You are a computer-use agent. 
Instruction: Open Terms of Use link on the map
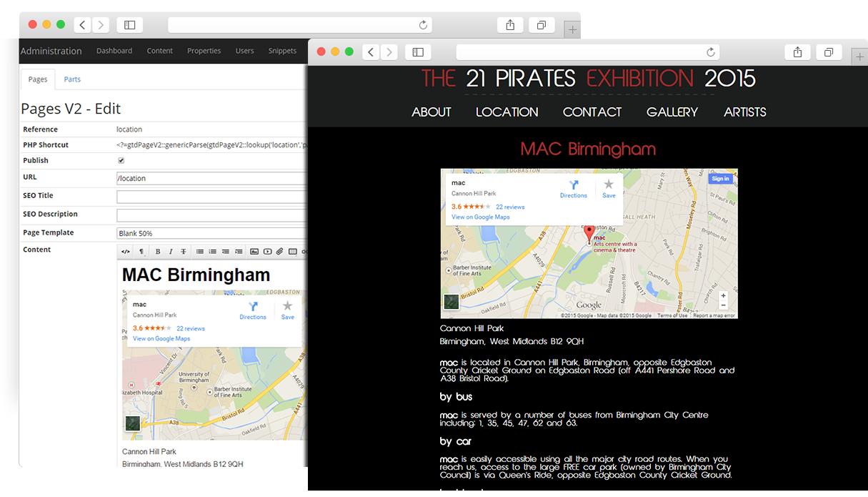pos(672,315)
